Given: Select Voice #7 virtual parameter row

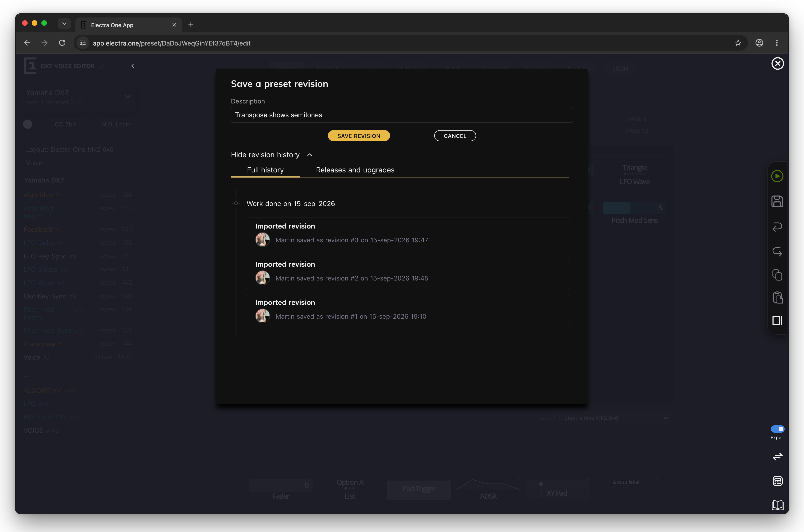Looking at the screenshot, I should (x=78, y=357).
